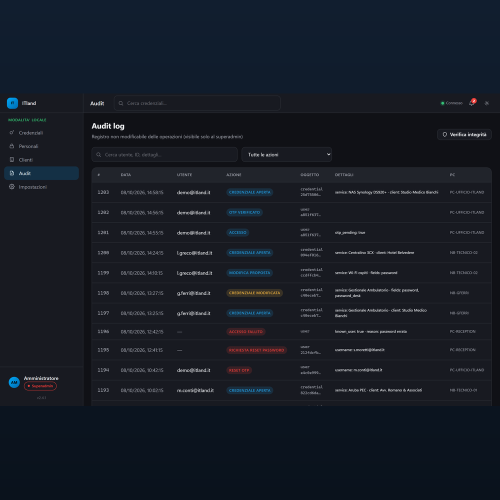
Task: Open the Credenziali section
Action: point(42,133)
